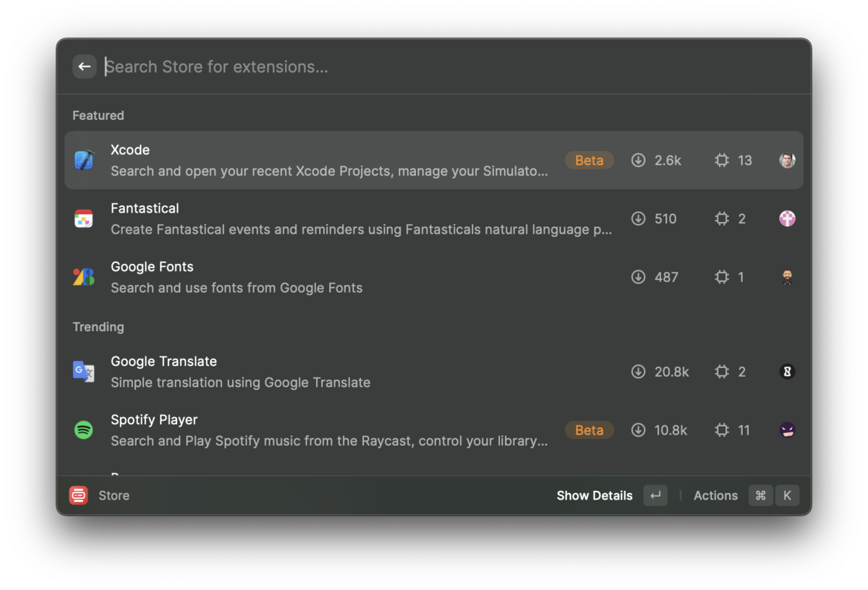Image resolution: width=868 pixels, height=590 pixels.
Task: Open the Actions menu
Action: pos(715,495)
